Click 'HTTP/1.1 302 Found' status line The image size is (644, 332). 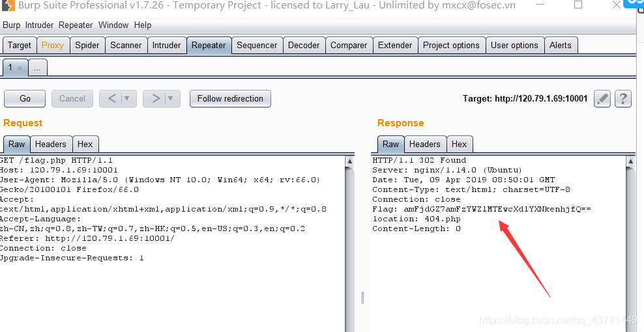click(x=419, y=160)
